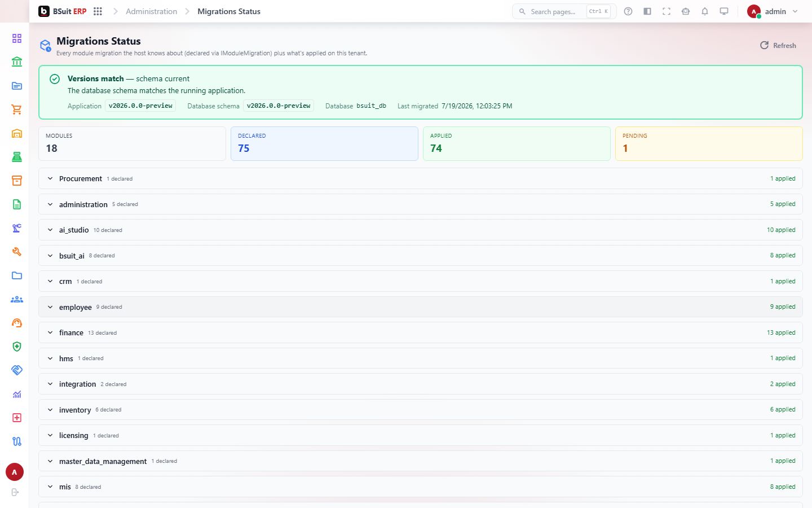Open the AI assistant robot icon
Viewport: 812px width, 508px height.
pos(686,11)
